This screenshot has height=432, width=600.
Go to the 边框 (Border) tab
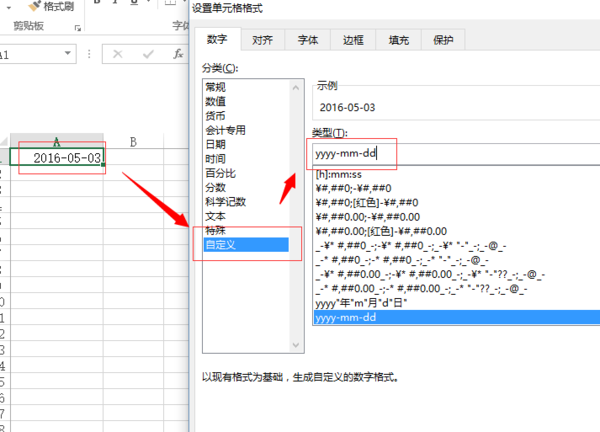pyautogui.click(x=353, y=40)
